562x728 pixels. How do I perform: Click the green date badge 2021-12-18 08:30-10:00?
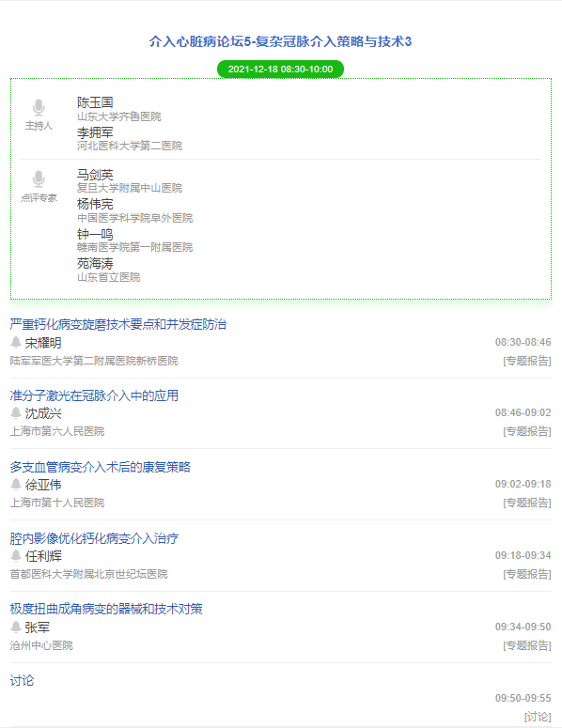[x=281, y=70]
